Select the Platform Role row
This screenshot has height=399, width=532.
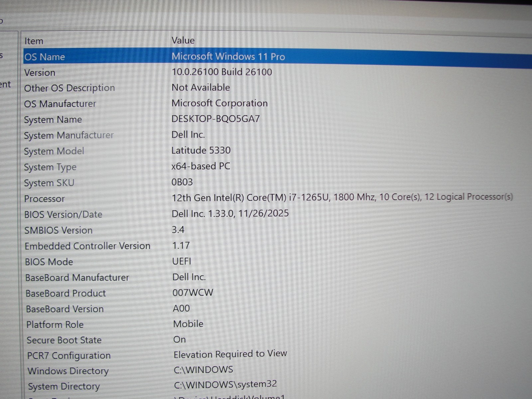[x=55, y=325]
